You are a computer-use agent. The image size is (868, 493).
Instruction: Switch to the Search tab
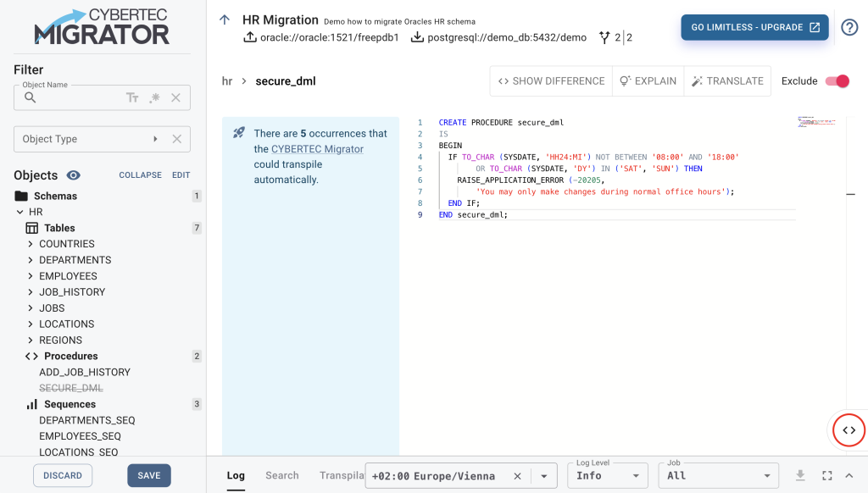(281, 475)
